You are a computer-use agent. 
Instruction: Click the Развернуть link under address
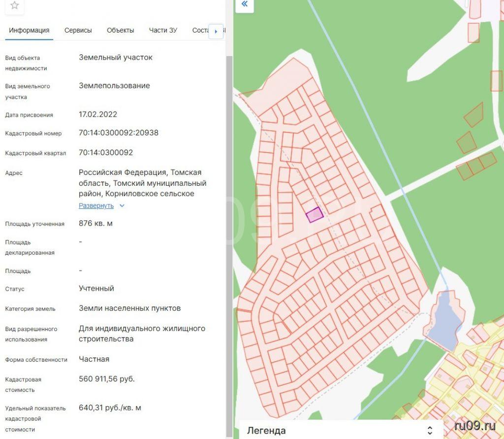click(x=96, y=206)
